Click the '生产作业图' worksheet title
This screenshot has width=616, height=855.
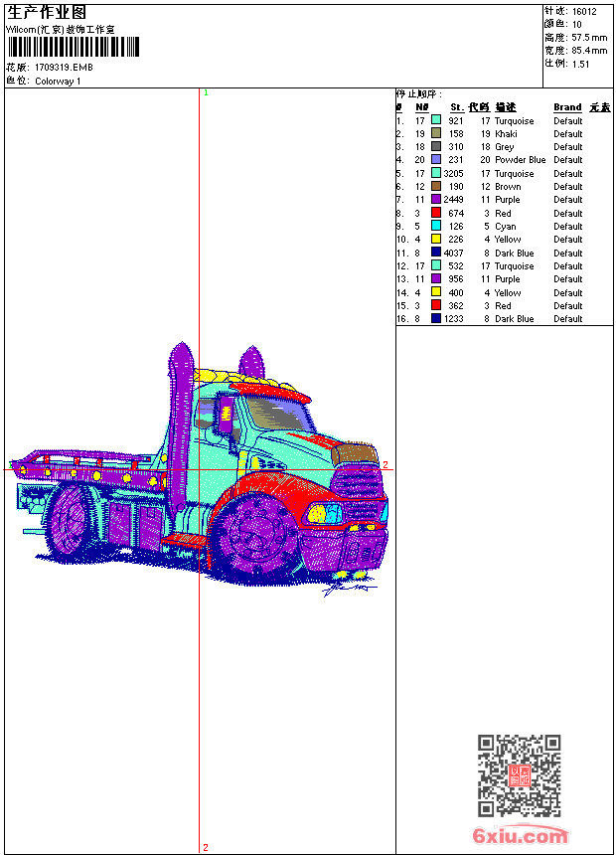47,13
